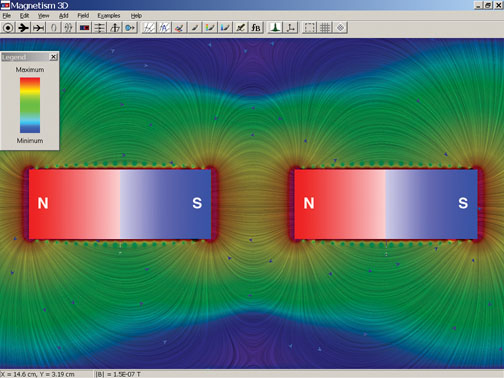Click the green peak plot icon
This screenshot has height=378, width=504.
[x=275, y=28]
